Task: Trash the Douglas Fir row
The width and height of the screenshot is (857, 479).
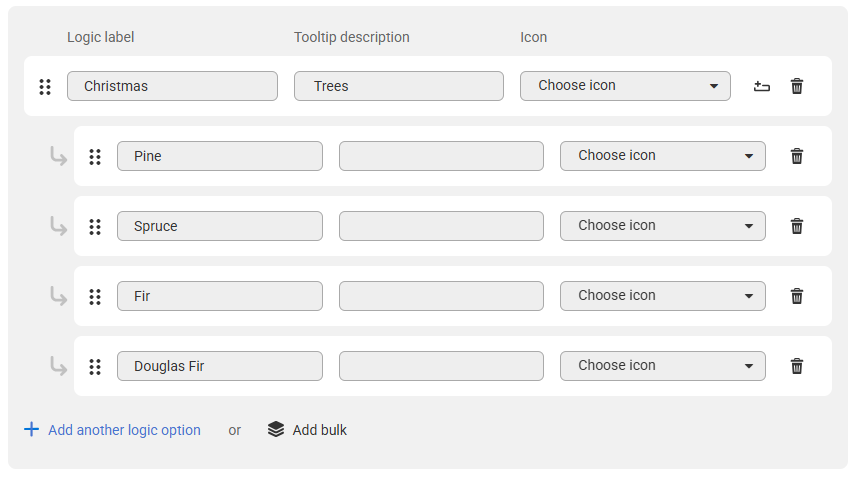Action: pos(797,366)
